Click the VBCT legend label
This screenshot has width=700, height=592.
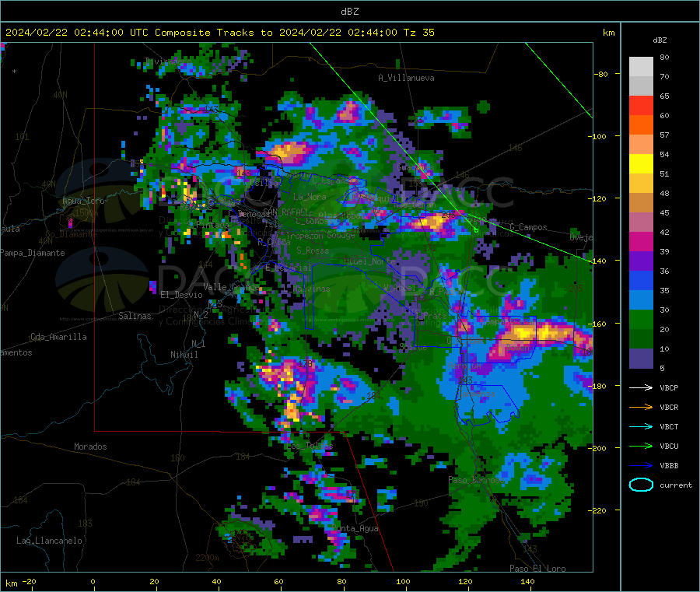point(669,427)
